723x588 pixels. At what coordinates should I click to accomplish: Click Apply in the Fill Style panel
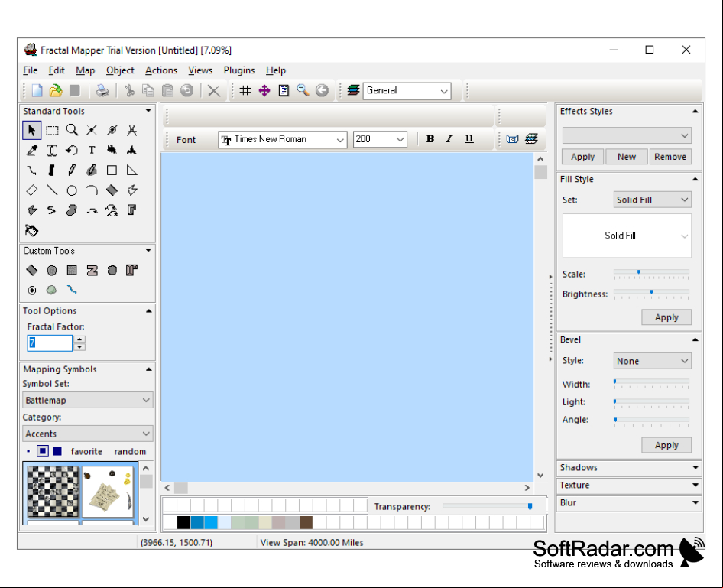666,317
